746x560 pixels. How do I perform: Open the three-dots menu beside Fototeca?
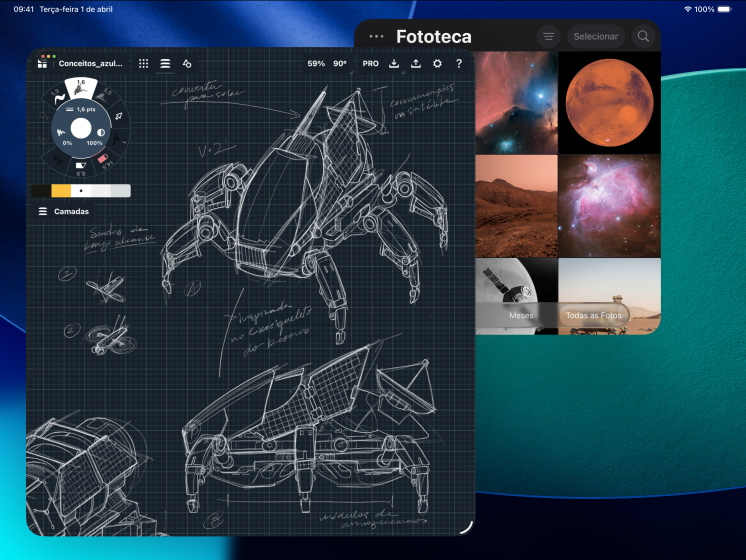point(376,36)
